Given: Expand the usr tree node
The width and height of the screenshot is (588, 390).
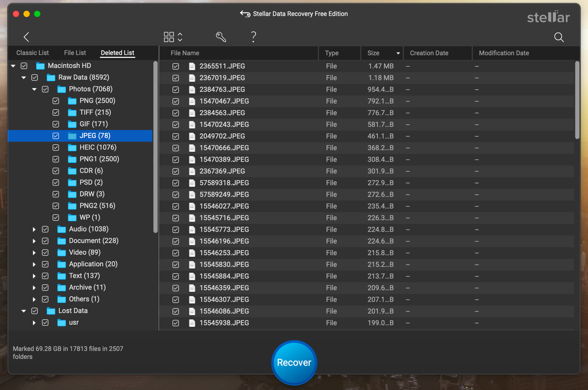Looking at the screenshot, I should tap(34, 323).
